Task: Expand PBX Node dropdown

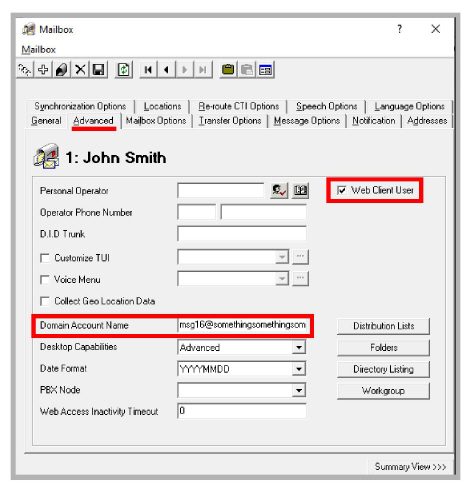Action: (299, 390)
